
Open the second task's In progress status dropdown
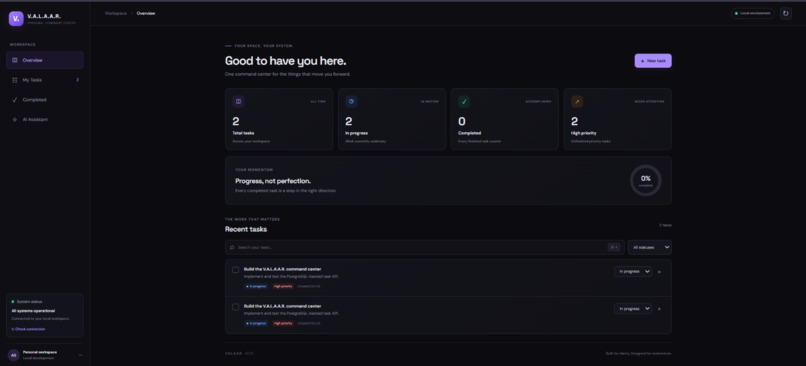click(x=633, y=308)
